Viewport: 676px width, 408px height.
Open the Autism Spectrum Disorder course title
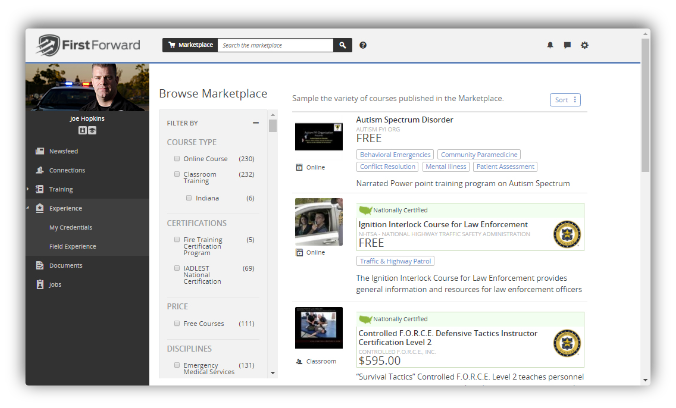404,120
